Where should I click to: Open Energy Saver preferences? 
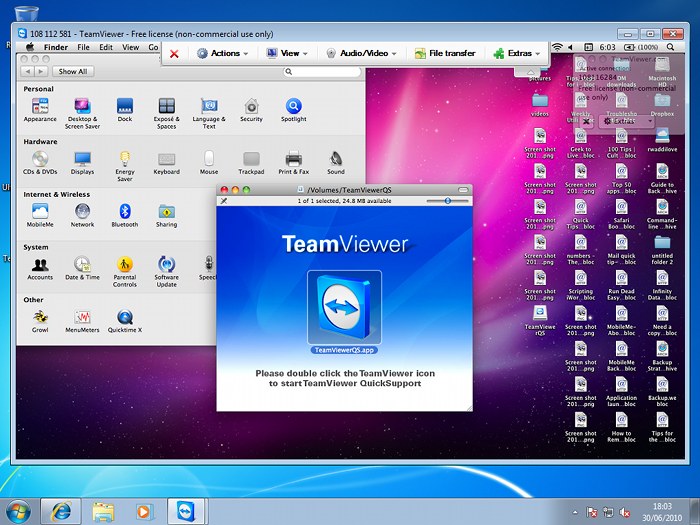[x=125, y=166]
